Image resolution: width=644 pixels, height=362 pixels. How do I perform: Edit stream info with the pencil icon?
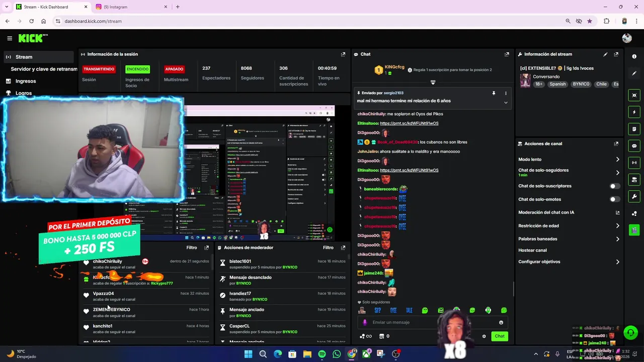[x=605, y=54]
